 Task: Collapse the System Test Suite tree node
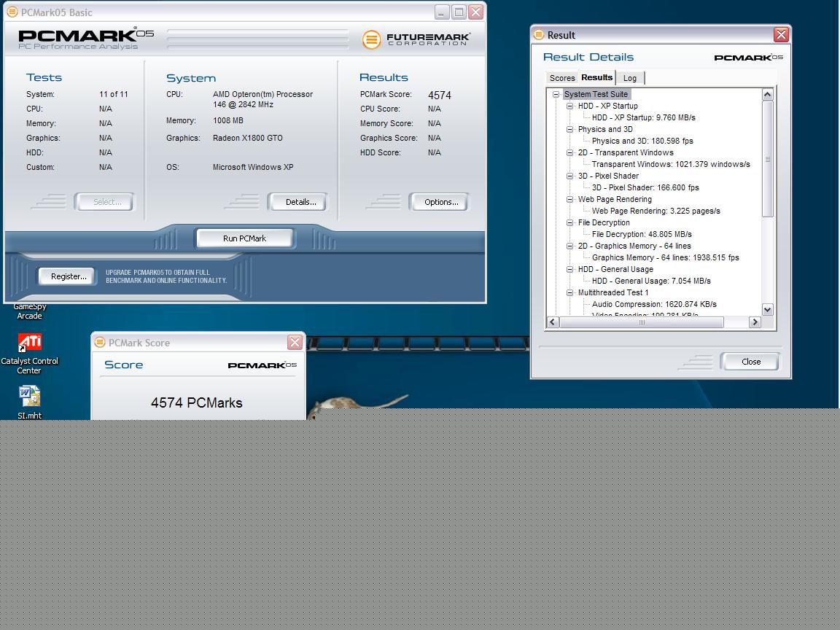pos(556,94)
